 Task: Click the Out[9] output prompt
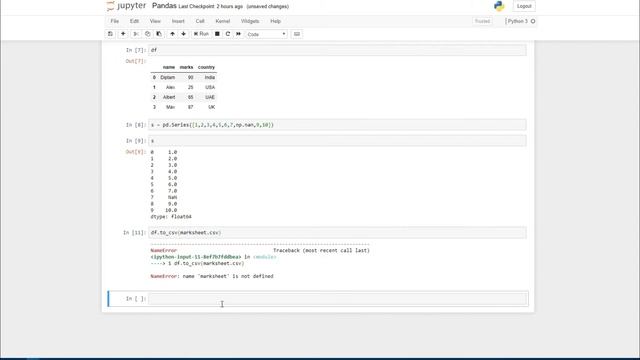coord(135,152)
